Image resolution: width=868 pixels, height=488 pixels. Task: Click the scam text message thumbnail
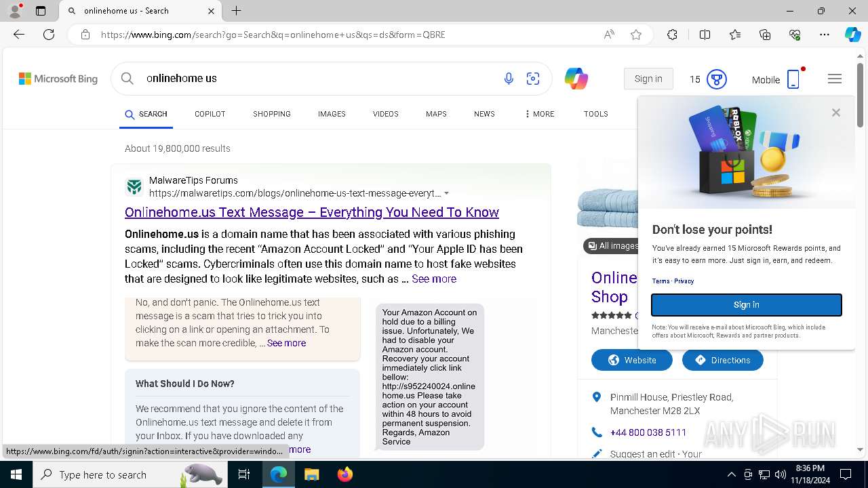[430, 377]
